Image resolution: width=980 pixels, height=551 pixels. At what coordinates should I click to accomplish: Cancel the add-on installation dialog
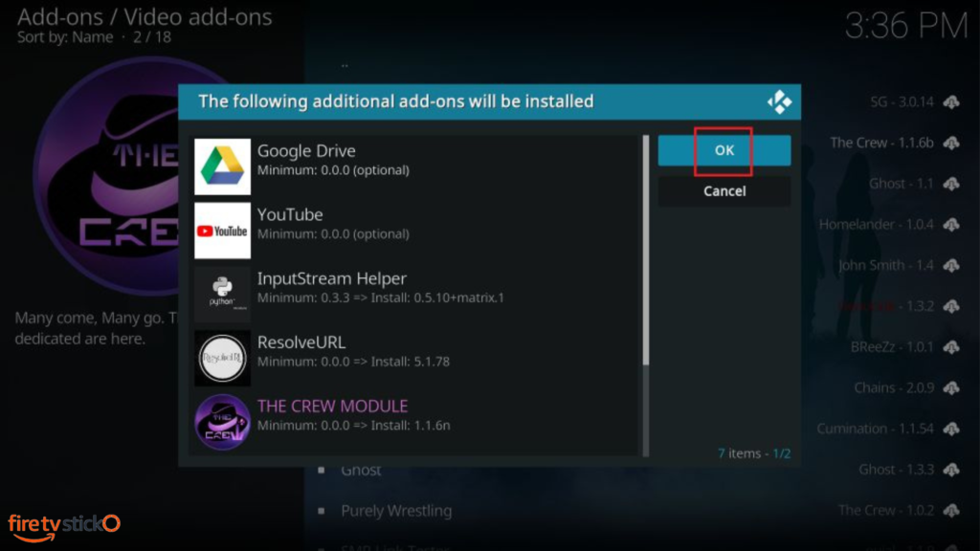[724, 191]
